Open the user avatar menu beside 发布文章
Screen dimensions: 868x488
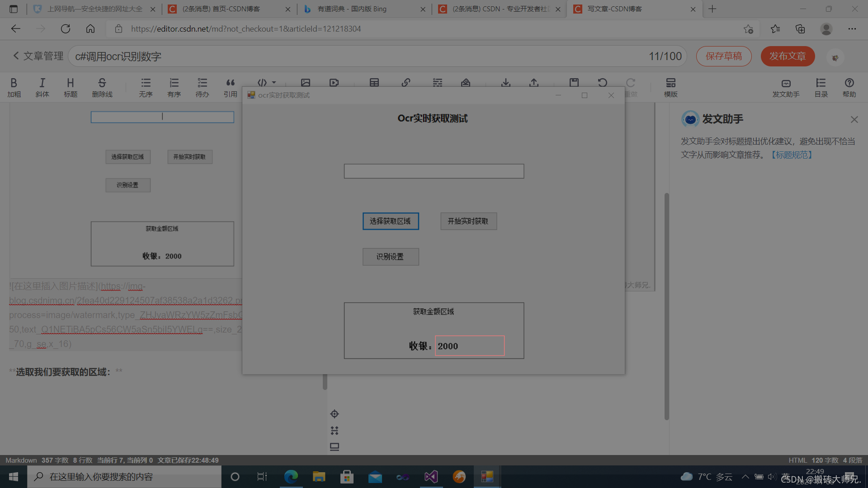click(835, 57)
